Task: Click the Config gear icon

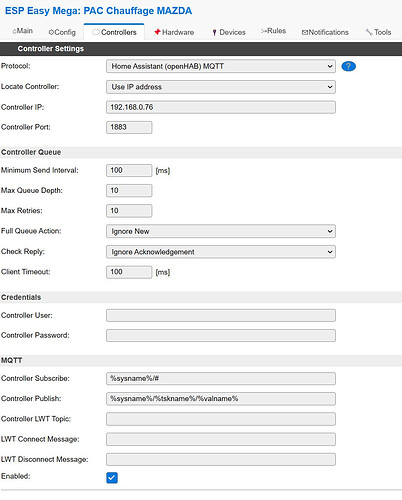Action: tap(51, 32)
